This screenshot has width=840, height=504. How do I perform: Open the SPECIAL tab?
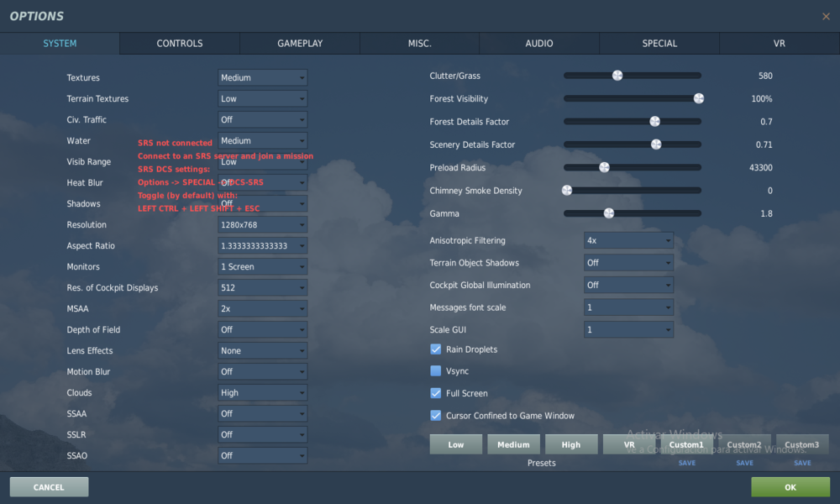(659, 44)
